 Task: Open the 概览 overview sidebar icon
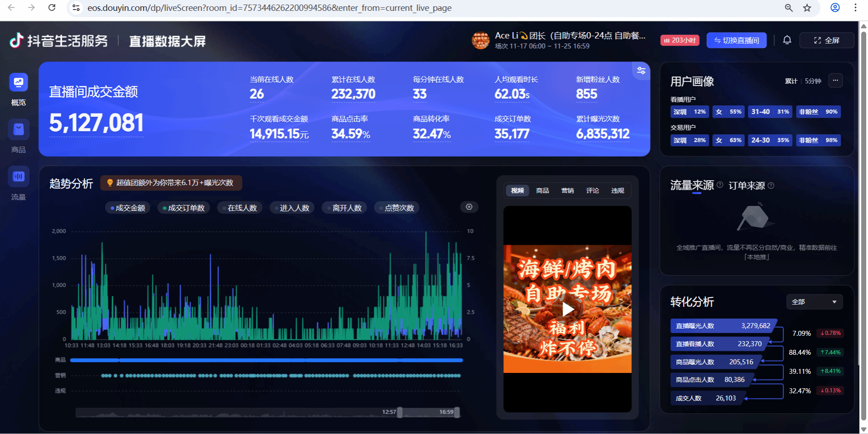coord(19,83)
